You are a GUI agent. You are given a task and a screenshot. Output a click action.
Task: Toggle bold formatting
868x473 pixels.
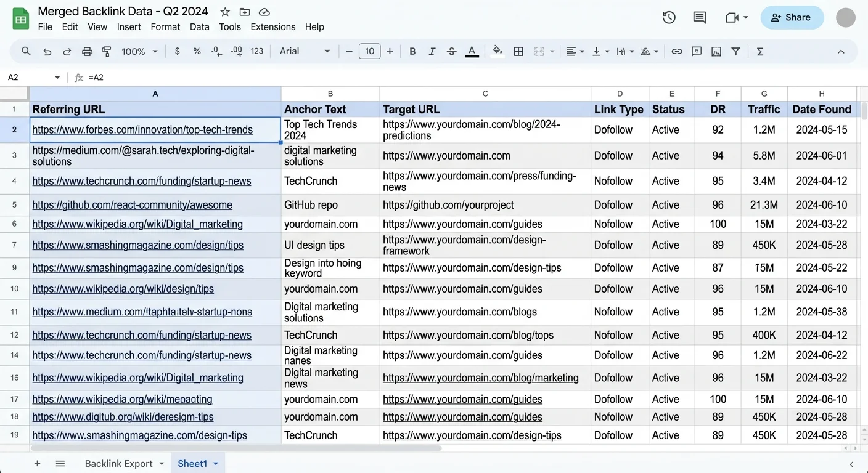(412, 52)
